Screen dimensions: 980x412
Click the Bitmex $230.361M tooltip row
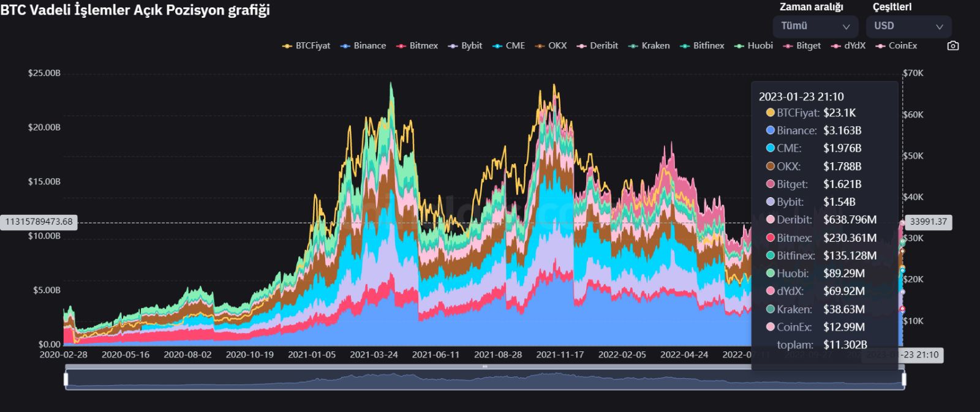point(821,238)
